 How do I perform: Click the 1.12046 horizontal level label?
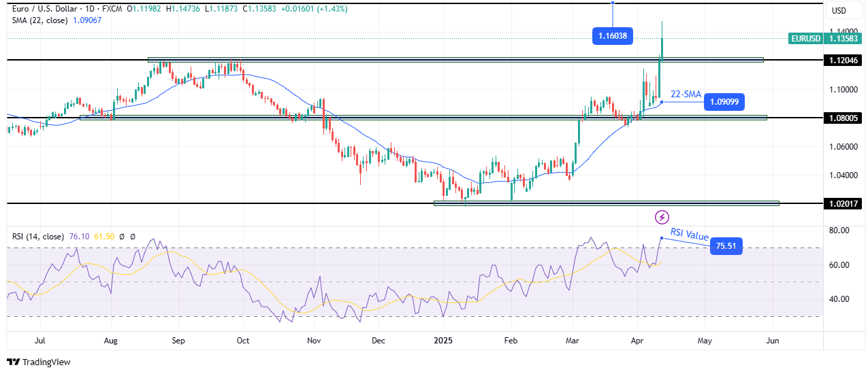843,60
